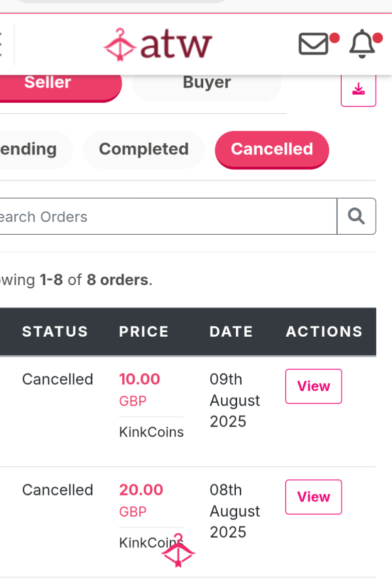The width and height of the screenshot is (392, 586).
Task: Switch to the Buyer view
Action: point(207,83)
